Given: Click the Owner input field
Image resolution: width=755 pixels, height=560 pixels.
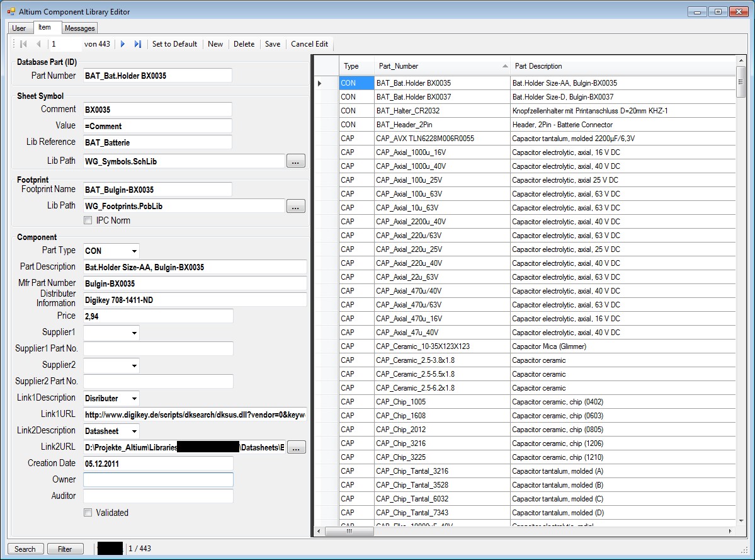Looking at the screenshot, I should click(158, 479).
